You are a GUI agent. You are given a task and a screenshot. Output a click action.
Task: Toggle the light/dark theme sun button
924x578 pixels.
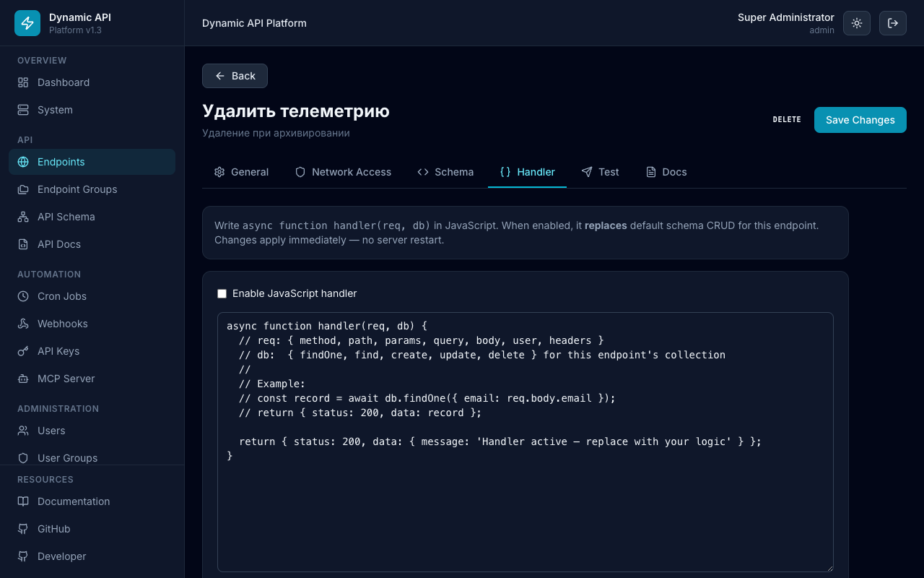[x=857, y=23]
